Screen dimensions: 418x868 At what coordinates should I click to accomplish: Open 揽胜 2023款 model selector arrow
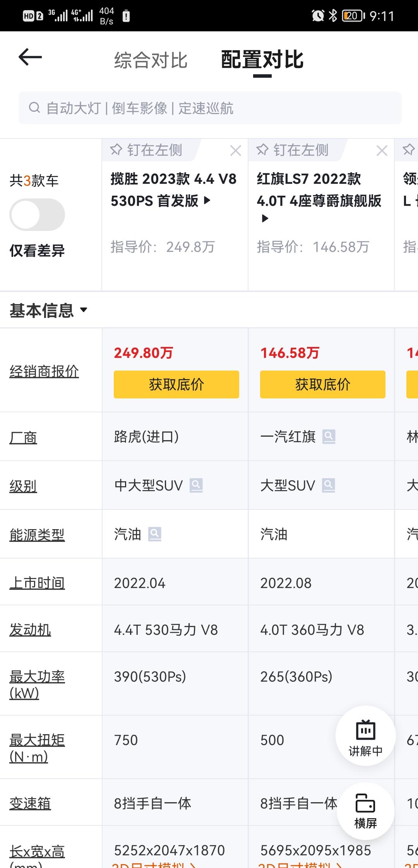207,200
